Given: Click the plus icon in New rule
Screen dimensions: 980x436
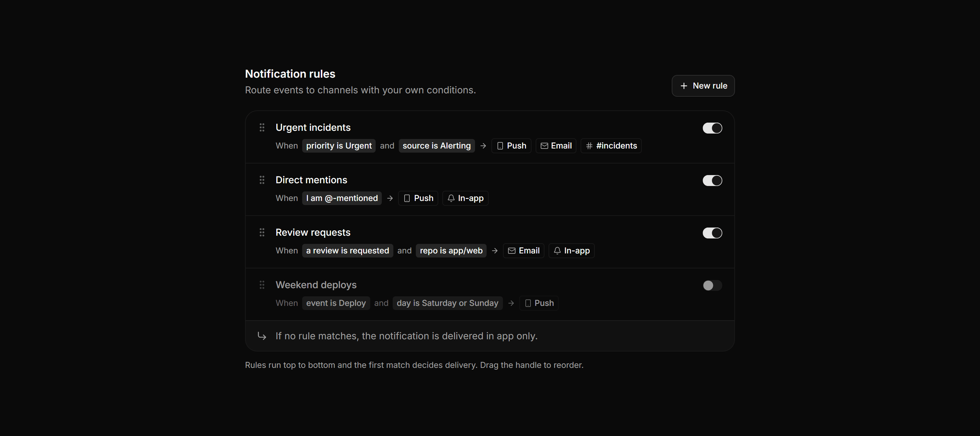Looking at the screenshot, I should [x=684, y=86].
